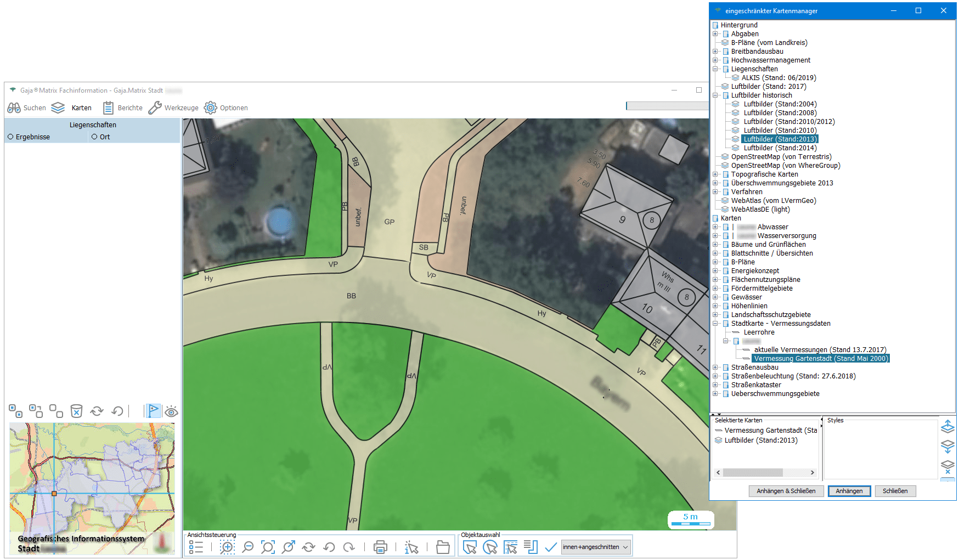Select the Ort radio button
This screenshot has width=959, height=560.
(x=94, y=137)
